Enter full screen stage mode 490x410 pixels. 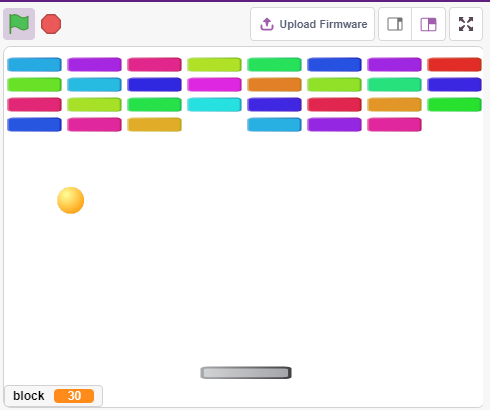[466, 24]
